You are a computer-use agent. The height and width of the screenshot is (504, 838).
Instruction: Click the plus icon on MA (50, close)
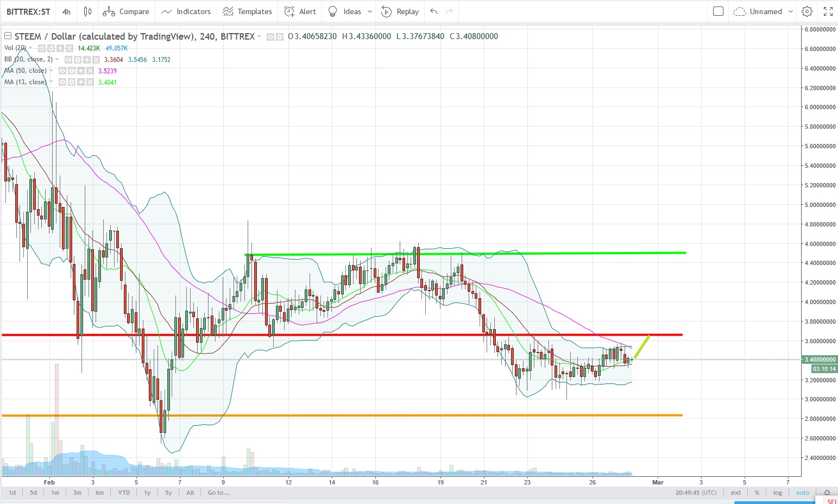click(81, 71)
